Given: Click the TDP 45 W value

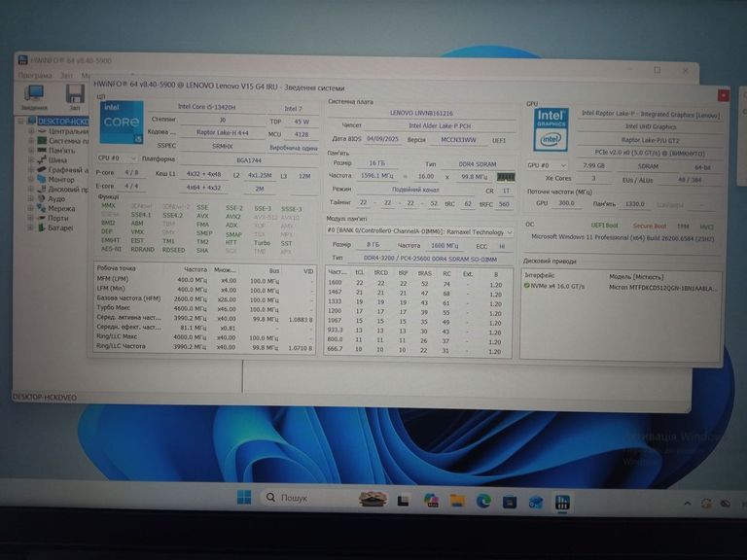Looking at the screenshot, I should click(x=302, y=122).
